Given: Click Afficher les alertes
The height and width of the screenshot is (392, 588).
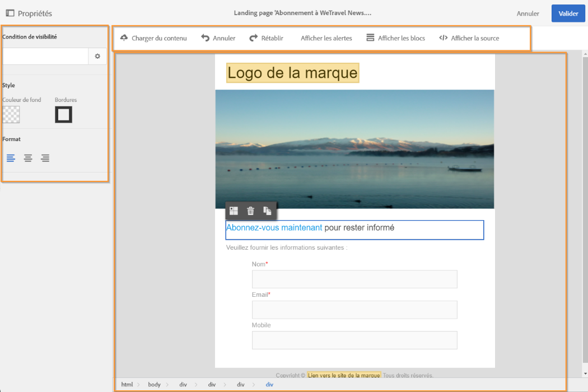Looking at the screenshot, I should [326, 38].
